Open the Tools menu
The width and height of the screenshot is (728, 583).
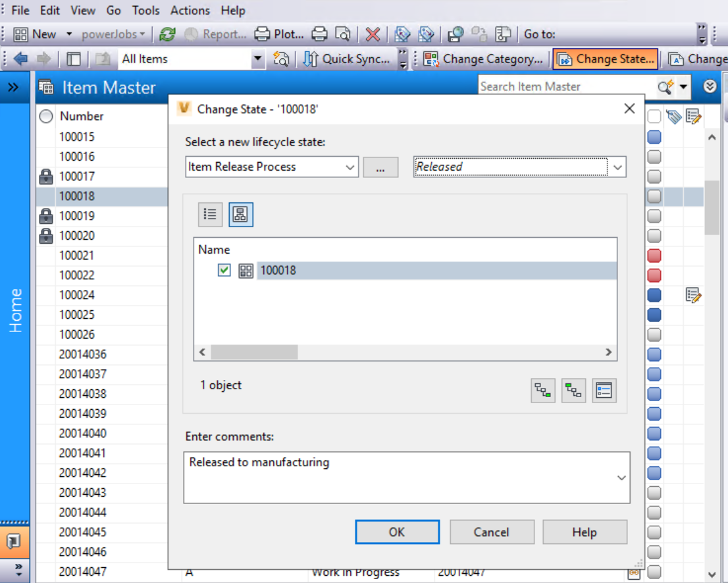(x=145, y=11)
